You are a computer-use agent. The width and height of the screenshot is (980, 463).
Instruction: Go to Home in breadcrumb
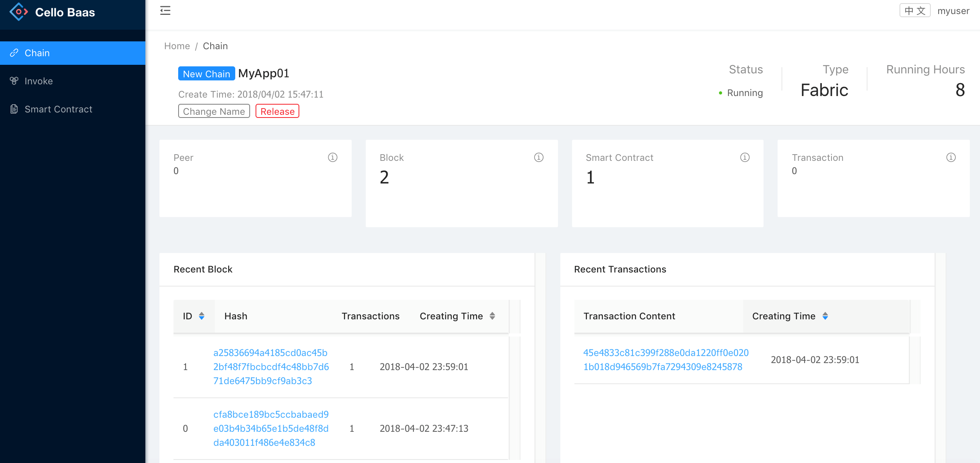point(177,46)
